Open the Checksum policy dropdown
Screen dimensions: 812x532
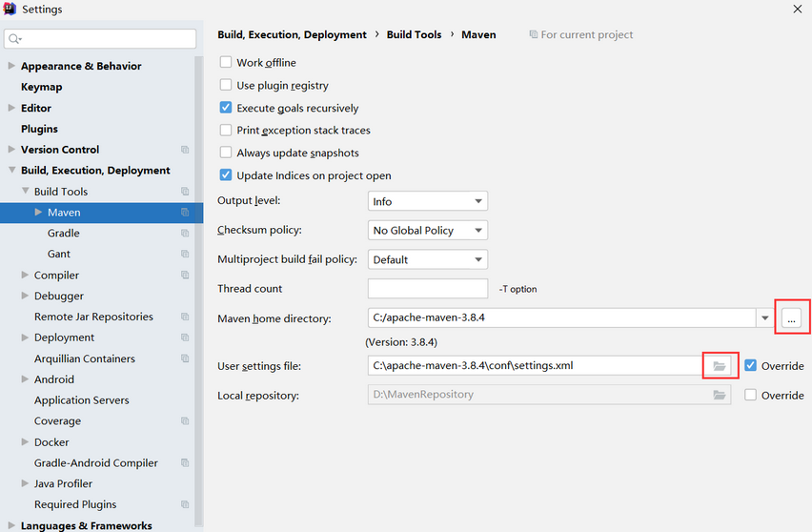tap(428, 230)
